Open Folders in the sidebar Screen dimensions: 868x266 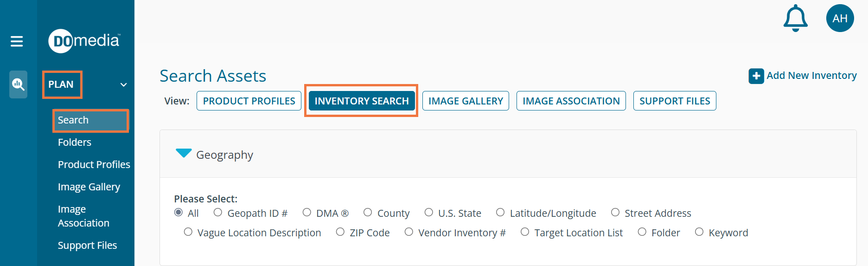coord(75,142)
